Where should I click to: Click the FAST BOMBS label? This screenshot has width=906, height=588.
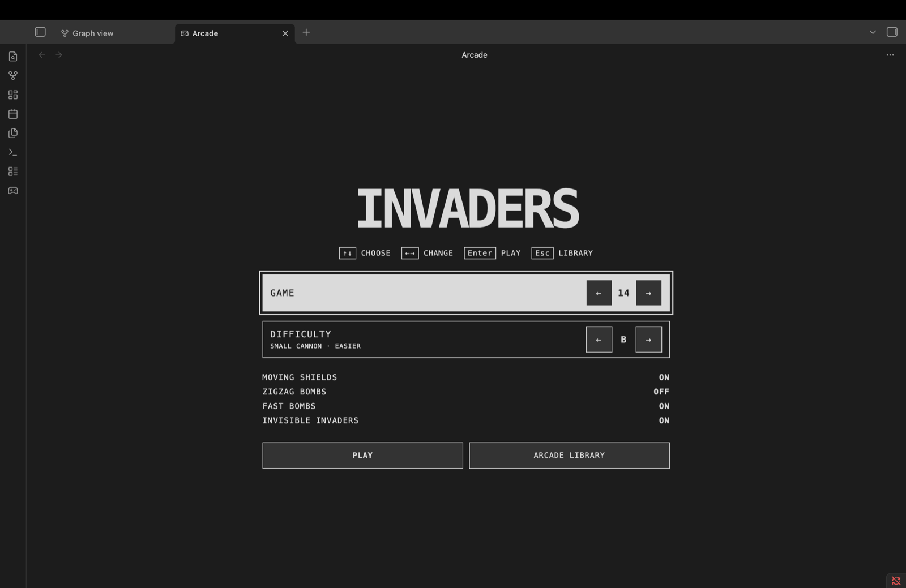click(x=289, y=406)
